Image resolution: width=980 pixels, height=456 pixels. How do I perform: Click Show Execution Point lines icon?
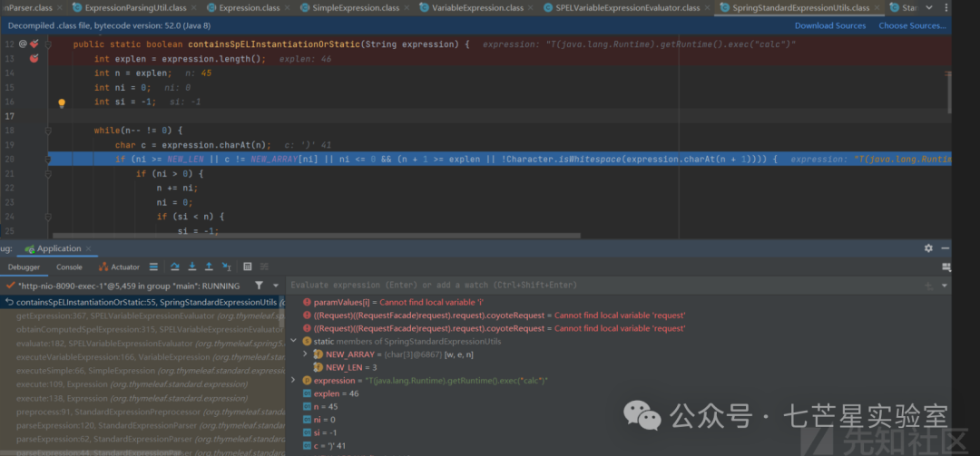coord(153,267)
